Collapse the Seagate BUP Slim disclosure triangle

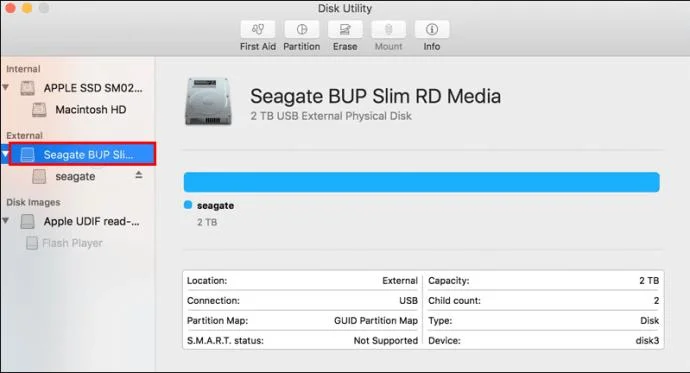coord(5,154)
